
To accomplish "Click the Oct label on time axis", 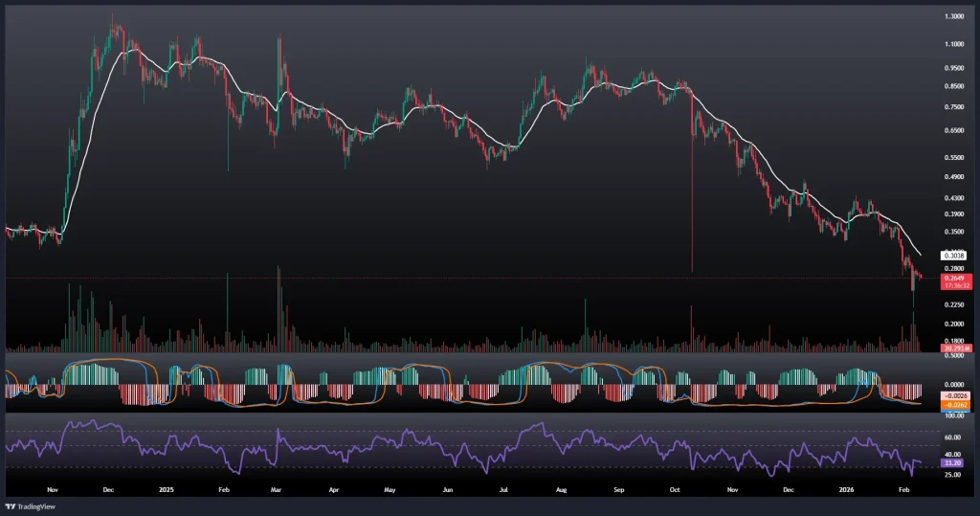I will [x=675, y=487].
